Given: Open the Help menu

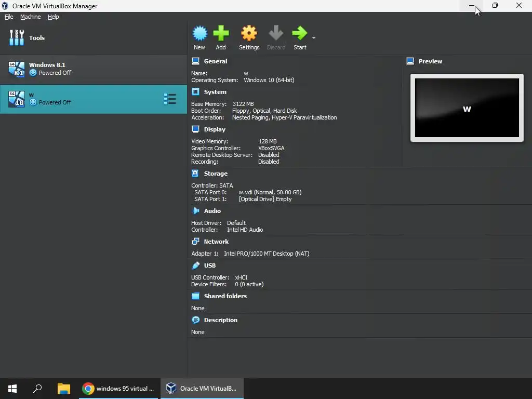Looking at the screenshot, I should click(54, 17).
